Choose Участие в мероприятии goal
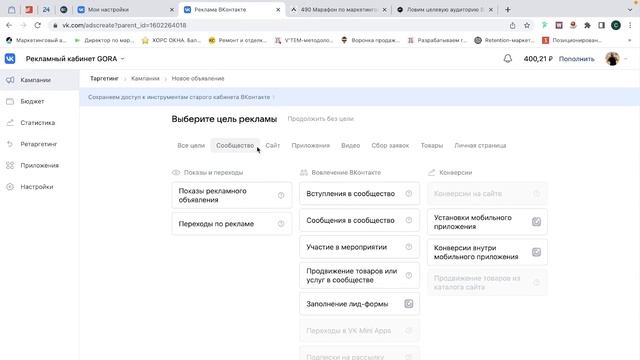The width and height of the screenshot is (640, 360). [359, 247]
